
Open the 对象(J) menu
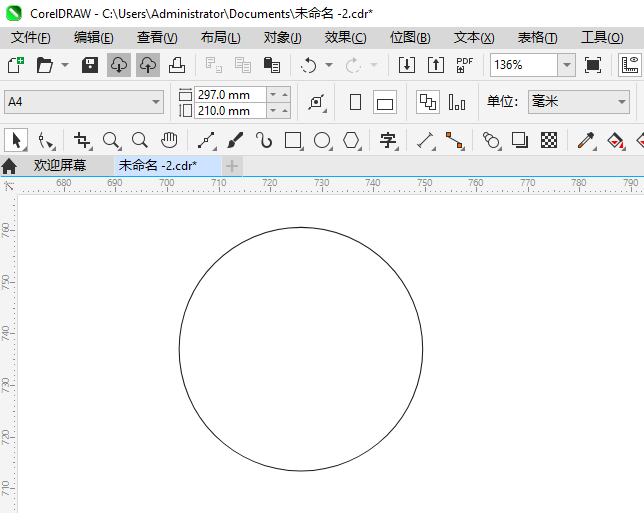click(x=283, y=38)
